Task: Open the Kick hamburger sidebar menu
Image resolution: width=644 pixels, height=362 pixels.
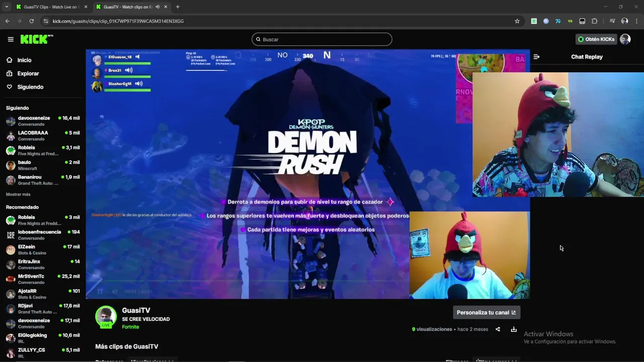Action: pyautogui.click(x=11, y=39)
